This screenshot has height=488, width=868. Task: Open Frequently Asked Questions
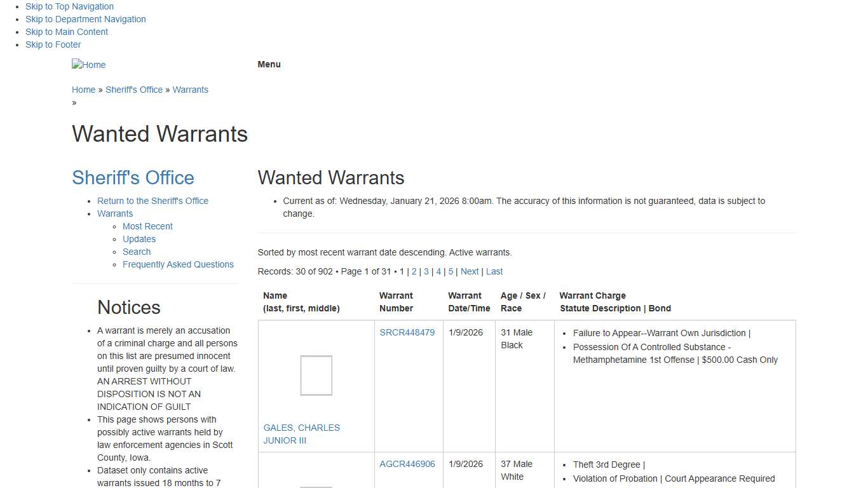coord(178,264)
